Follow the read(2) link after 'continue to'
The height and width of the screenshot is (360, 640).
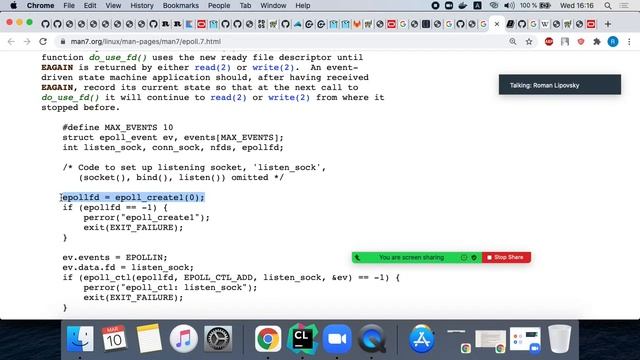pyautogui.click(x=228, y=98)
